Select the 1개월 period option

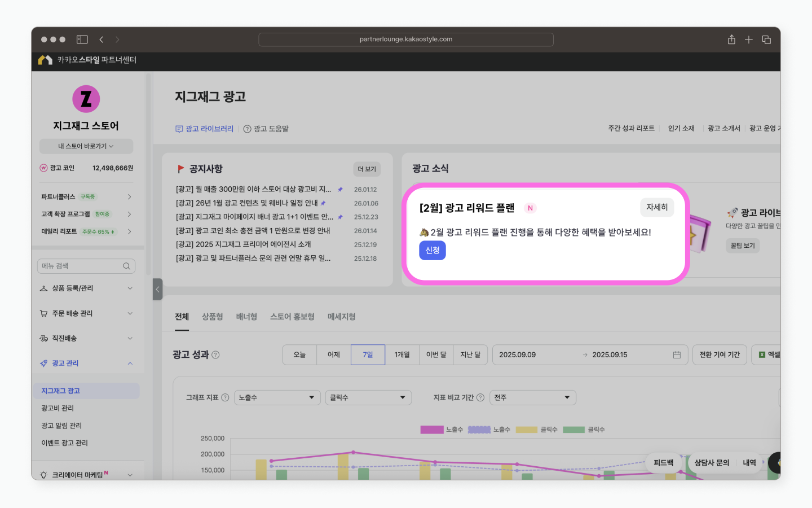[x=401, y=354]
